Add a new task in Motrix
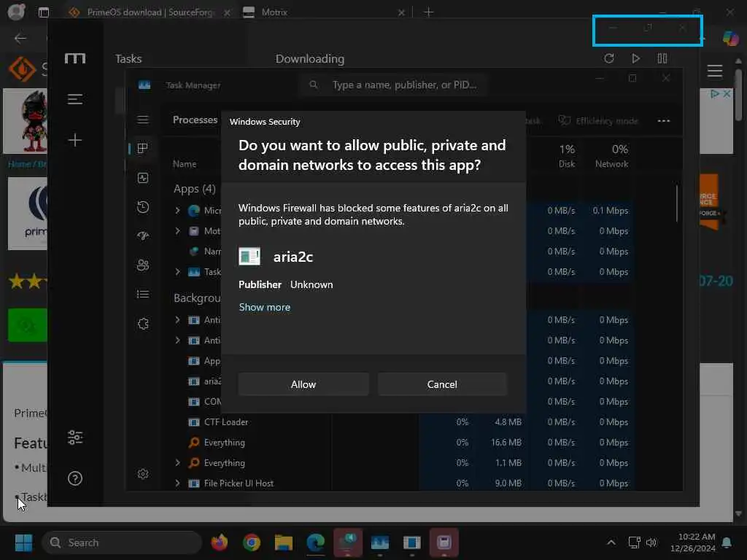This screenshot has height=560, width=747. (x=75, y=140)
